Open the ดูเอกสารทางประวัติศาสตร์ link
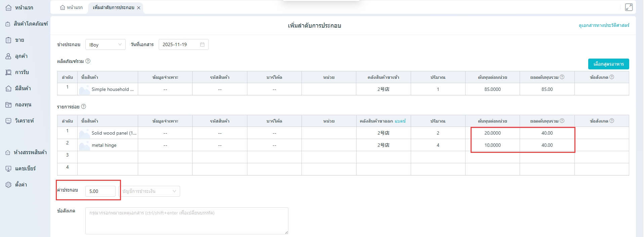The height and width of the screenshot is (237, 644). pyautogui.click(x=604, y=25)
